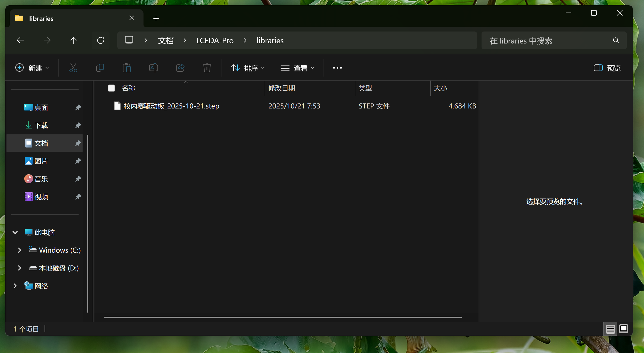Toggle the 预览 preview pane

click(x=607, y=68)
